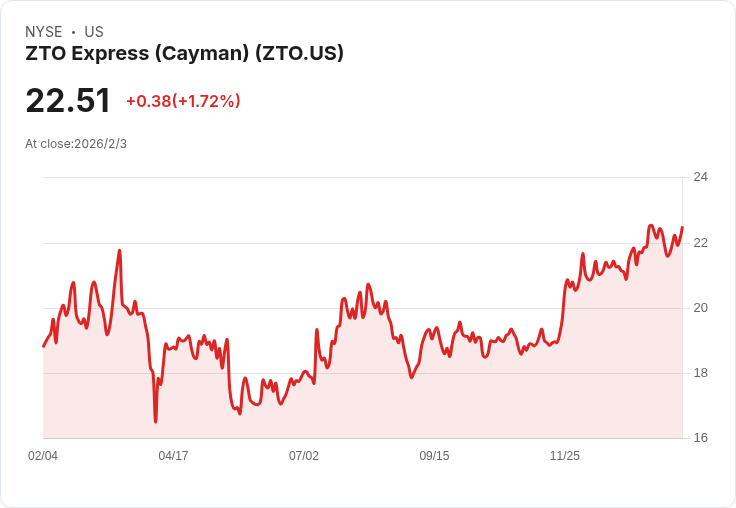Click the 18 price axis label
The image size is (736, 508).
(x=701, y=373)
